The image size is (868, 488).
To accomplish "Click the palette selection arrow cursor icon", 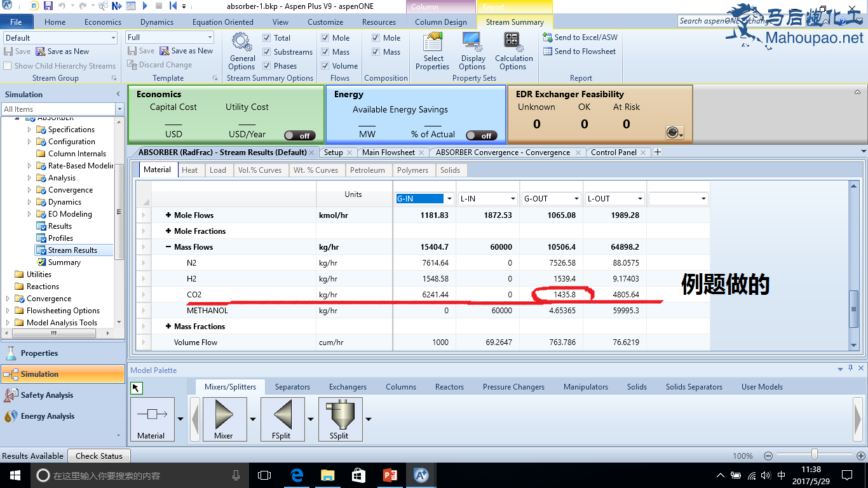I will point(137,388).
